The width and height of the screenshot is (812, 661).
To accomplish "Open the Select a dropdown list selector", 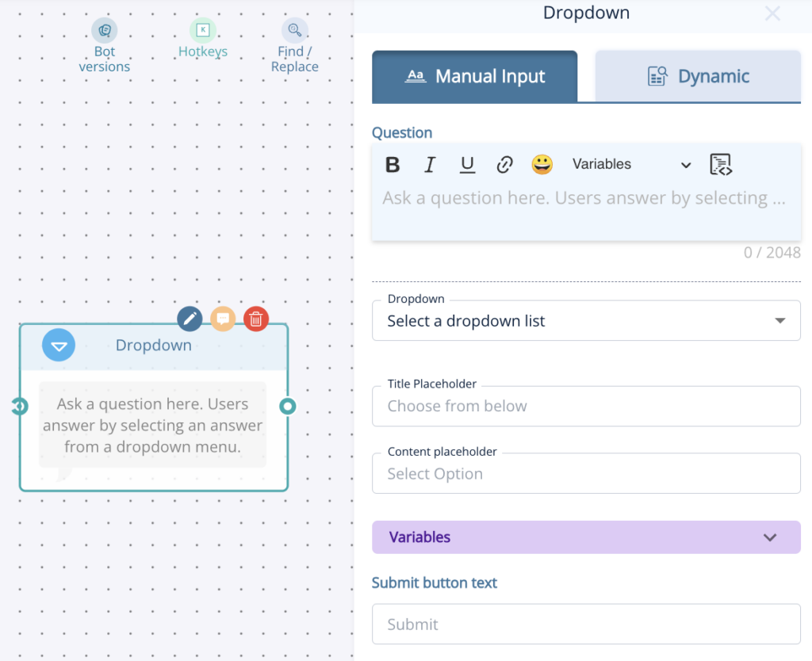I will click(587, 320).
